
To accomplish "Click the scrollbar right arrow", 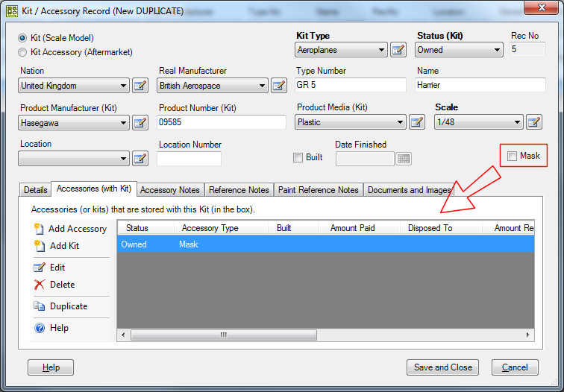I will click(527, 335).
